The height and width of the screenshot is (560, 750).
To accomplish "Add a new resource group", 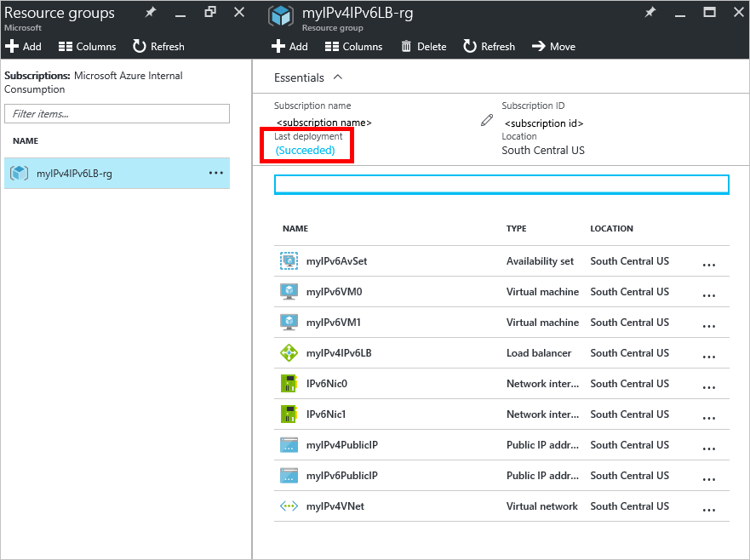I will click(x=23, y=47).
